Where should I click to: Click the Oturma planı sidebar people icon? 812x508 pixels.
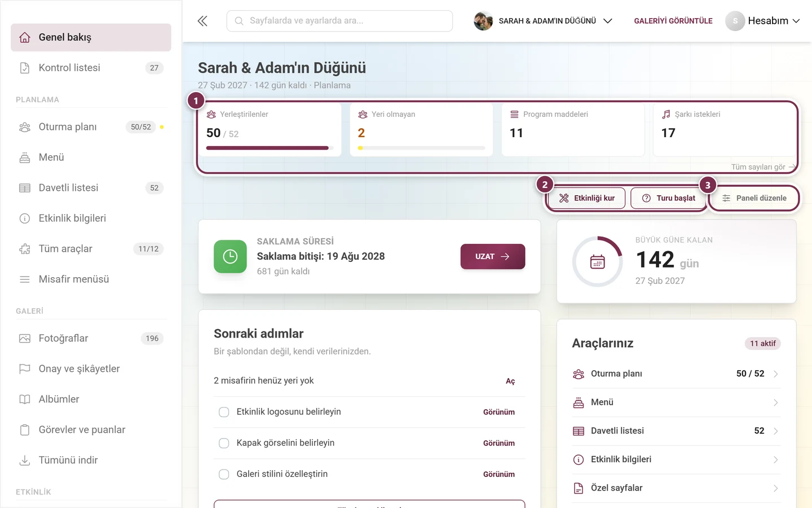pos(25,127)
